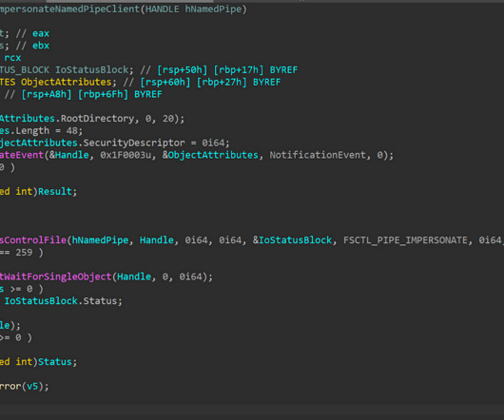The image size is (504, 420).
Task: Click the 'rcx' register comment
Action: (x=12, y=58)
